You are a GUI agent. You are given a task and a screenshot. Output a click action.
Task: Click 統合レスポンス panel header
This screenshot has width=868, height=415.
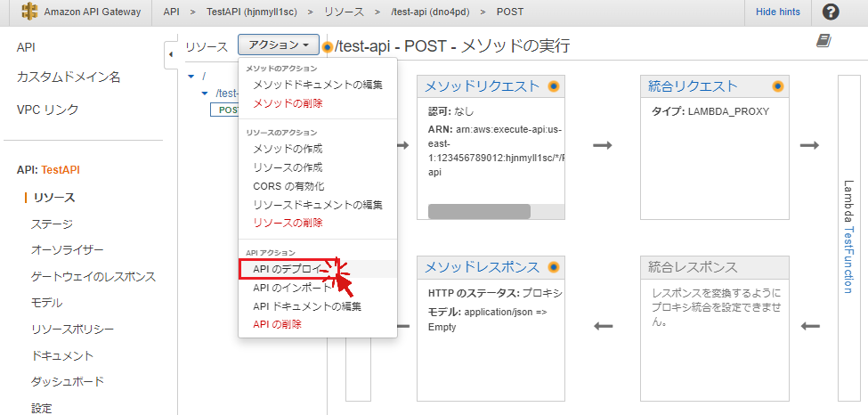pos(714,268)
